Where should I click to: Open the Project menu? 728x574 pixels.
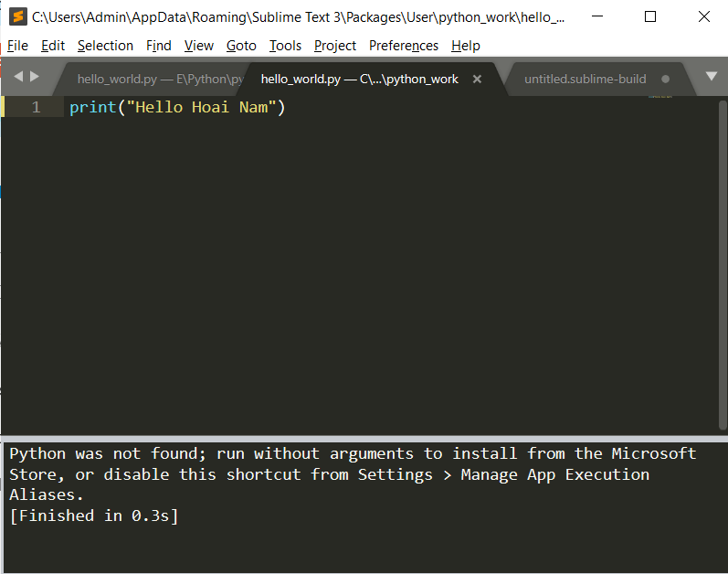335,46
